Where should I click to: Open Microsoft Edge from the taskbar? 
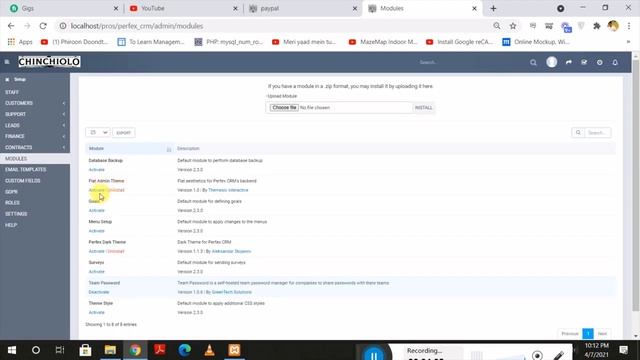184,350
